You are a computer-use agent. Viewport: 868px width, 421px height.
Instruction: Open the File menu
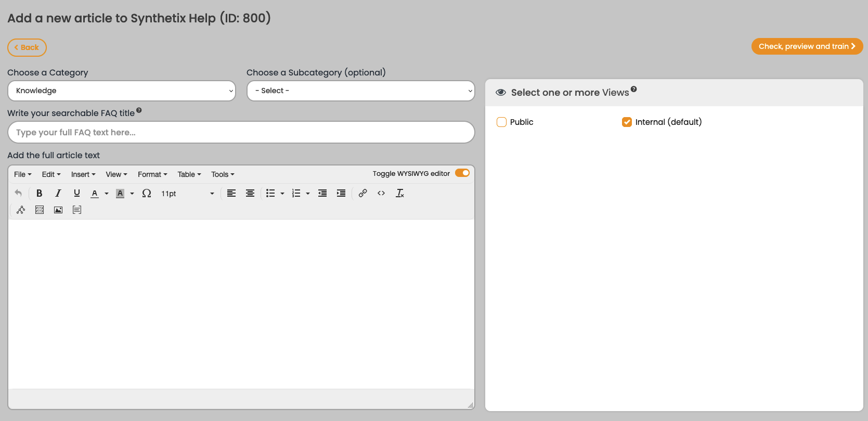click(22, 174)
